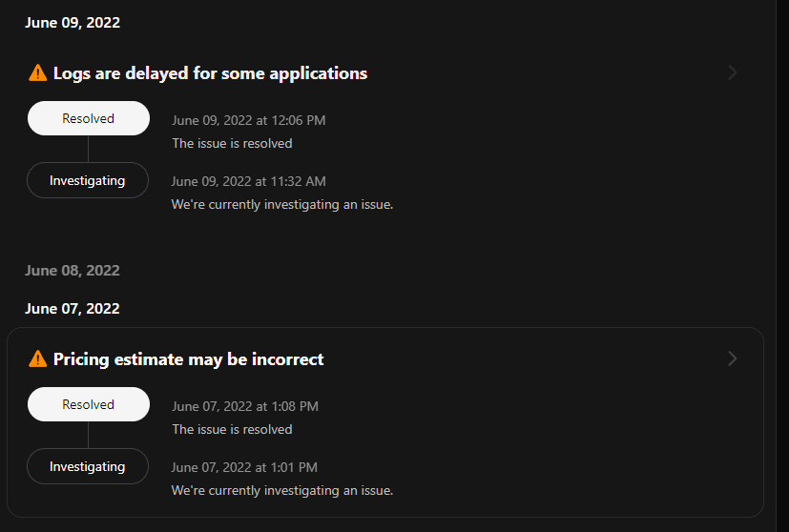Click the 1:08 PM resolved timestamp

245,407
